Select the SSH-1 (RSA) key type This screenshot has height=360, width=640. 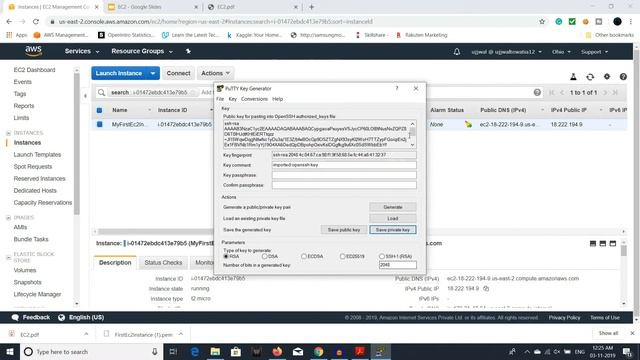(382, 256)
